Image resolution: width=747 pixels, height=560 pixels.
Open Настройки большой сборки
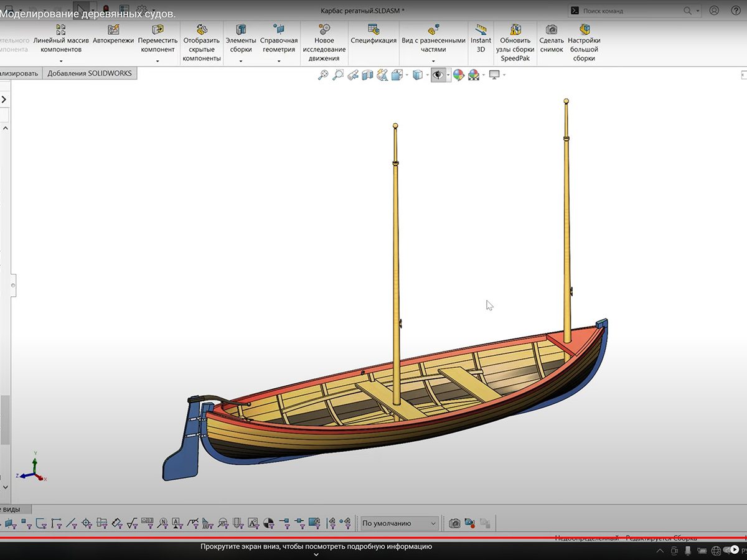pyautogui.click(x=584, y=42)
